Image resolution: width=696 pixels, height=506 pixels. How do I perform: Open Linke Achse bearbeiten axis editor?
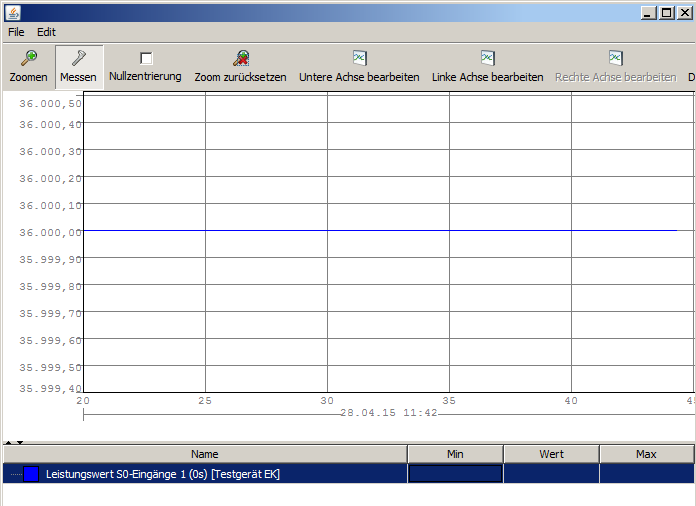point(487,59)
